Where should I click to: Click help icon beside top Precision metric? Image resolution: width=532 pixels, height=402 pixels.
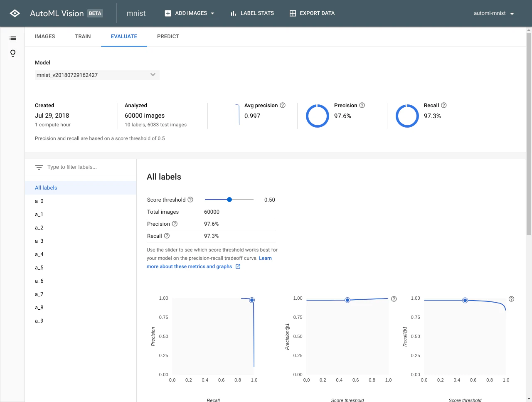tap(362, 105)
